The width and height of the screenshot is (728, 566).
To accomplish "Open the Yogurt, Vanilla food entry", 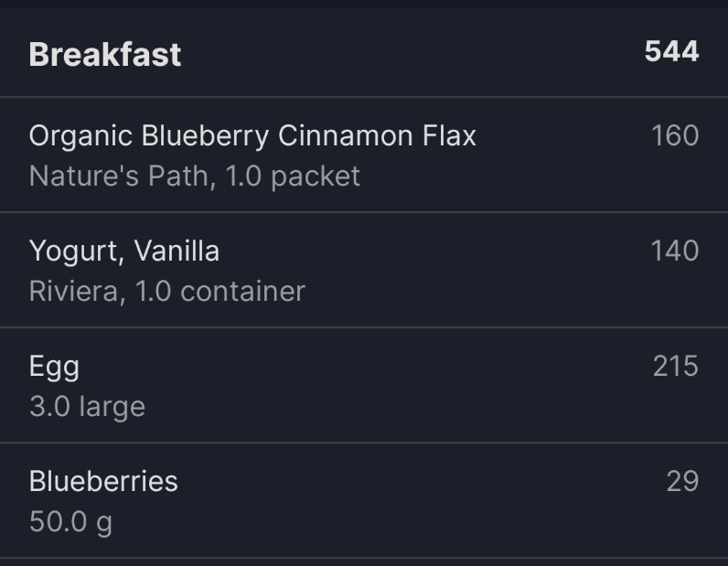I will pos(124,251).
